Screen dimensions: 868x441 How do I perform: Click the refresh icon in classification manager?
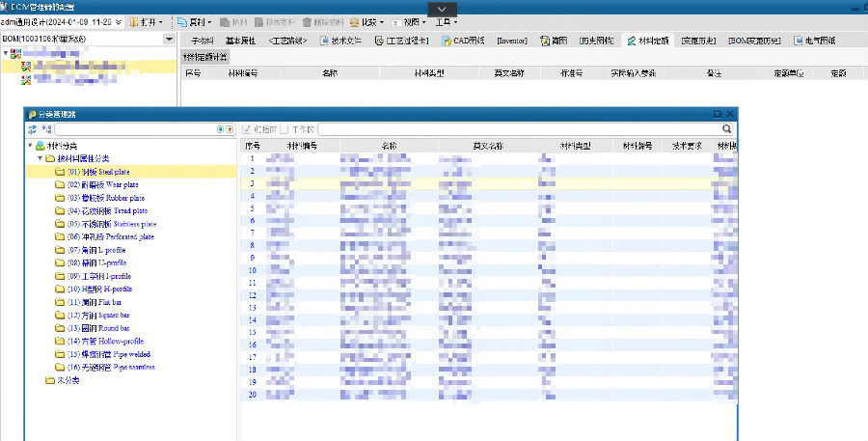[32, 128]
